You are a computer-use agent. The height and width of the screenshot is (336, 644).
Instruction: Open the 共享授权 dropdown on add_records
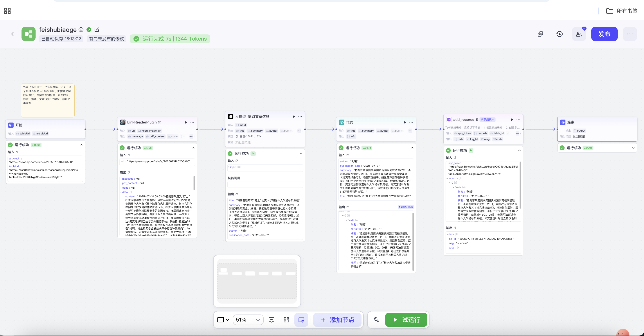pos(487,120)
